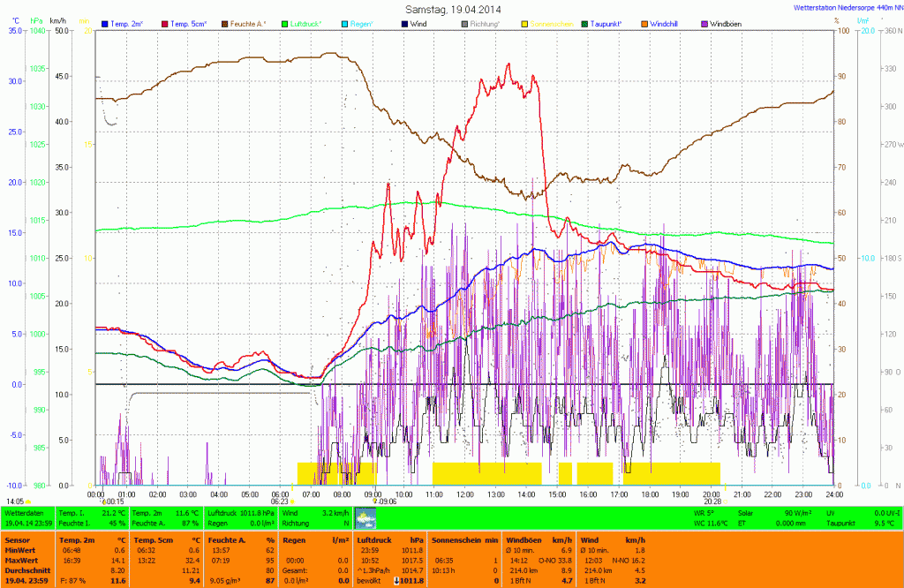Click the 20:28 sunset time marker
Screen dimensions: 904x588
(x=712, y=501)
